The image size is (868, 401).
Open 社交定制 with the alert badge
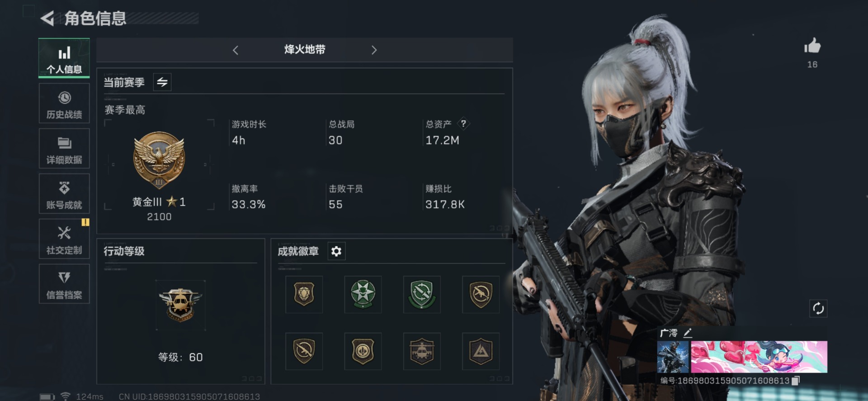[64, 239]
